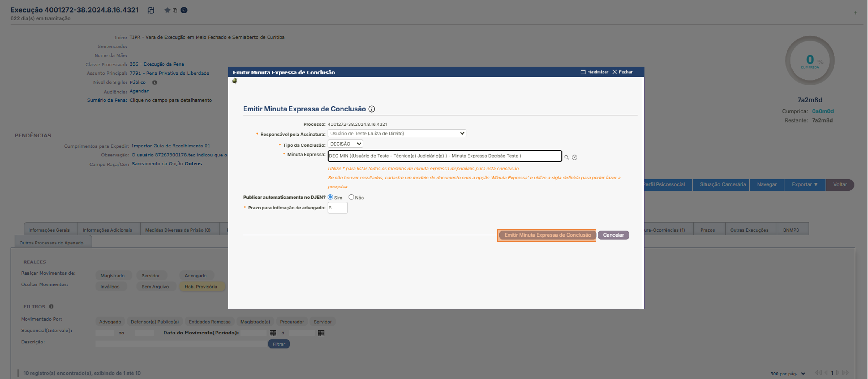The width and height of the screenshot is (868, 379).
Task: Click the copy process number icon
Action: (x=175, y=10)
